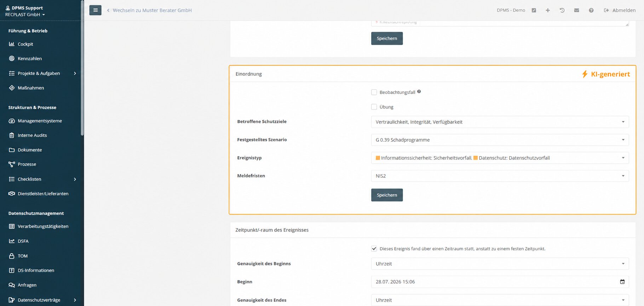Click the Führung & Betrieb section label
The height and width of the screenshot is (306, 644).
tap(28, 31)
